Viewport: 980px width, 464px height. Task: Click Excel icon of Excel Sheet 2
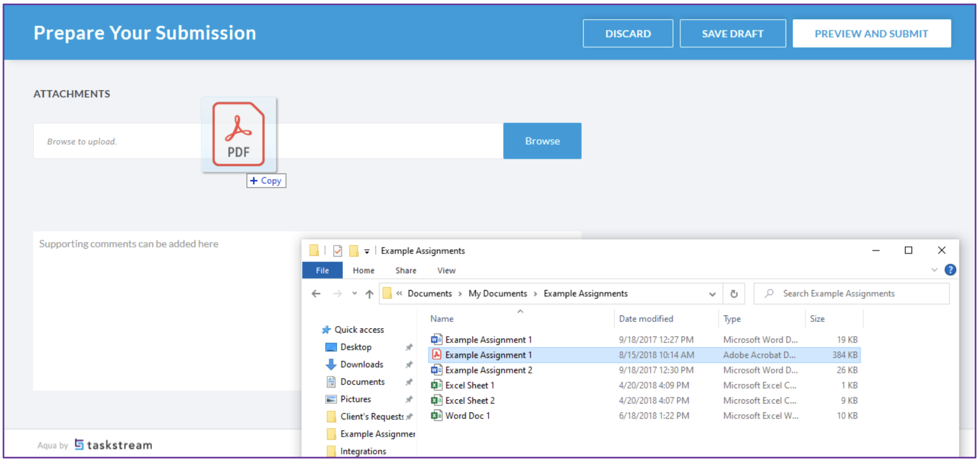[x=436, y=401]
